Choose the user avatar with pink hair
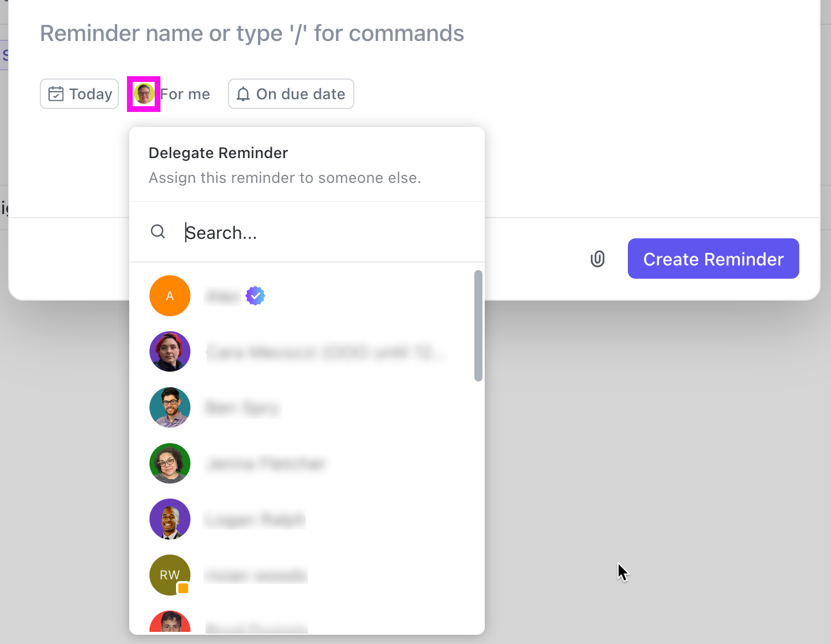Image resolution: width=831 pixels, height=644 pixels. click(170, 351)
